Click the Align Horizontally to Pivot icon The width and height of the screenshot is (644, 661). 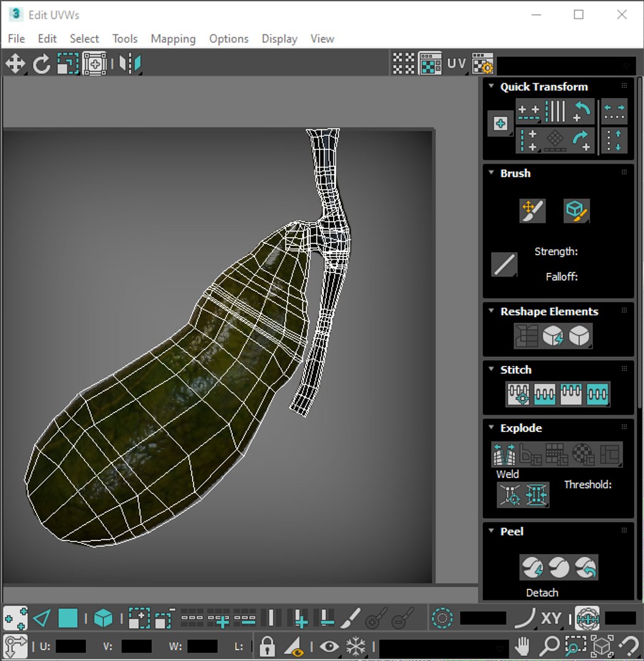(529, 111)
